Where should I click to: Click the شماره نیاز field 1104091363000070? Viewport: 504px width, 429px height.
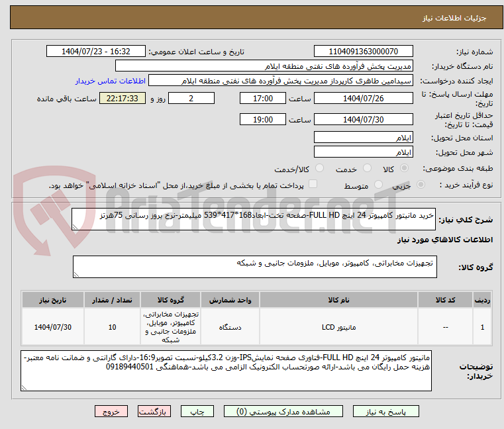click(x=363, y=52)
